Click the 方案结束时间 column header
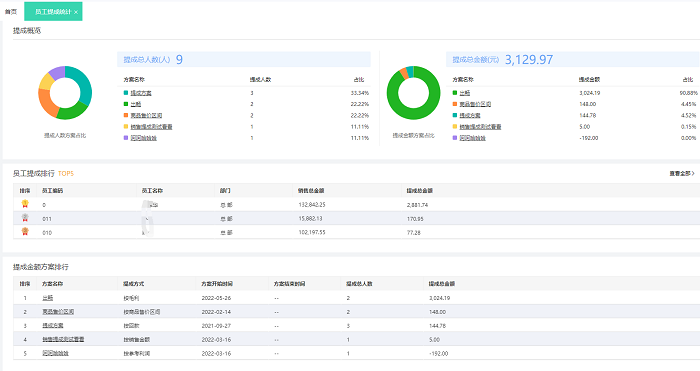700x371 pixels. click(x=289, y=284)
